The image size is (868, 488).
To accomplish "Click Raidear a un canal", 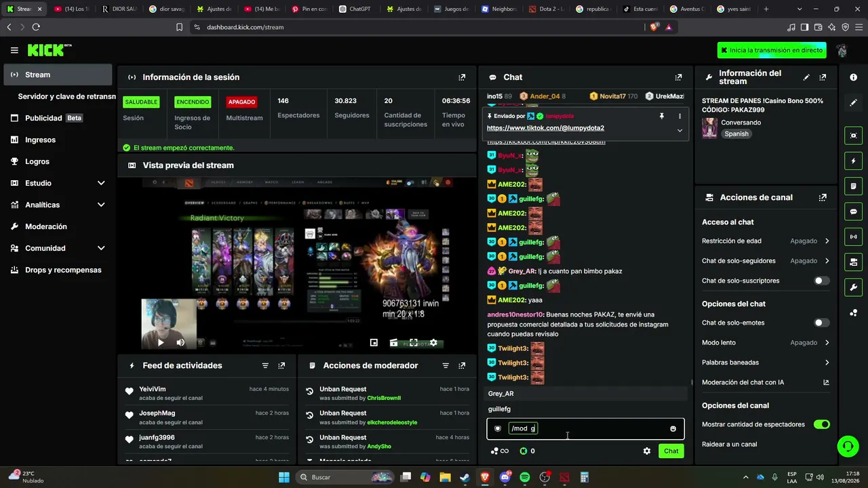I will 730,445.
